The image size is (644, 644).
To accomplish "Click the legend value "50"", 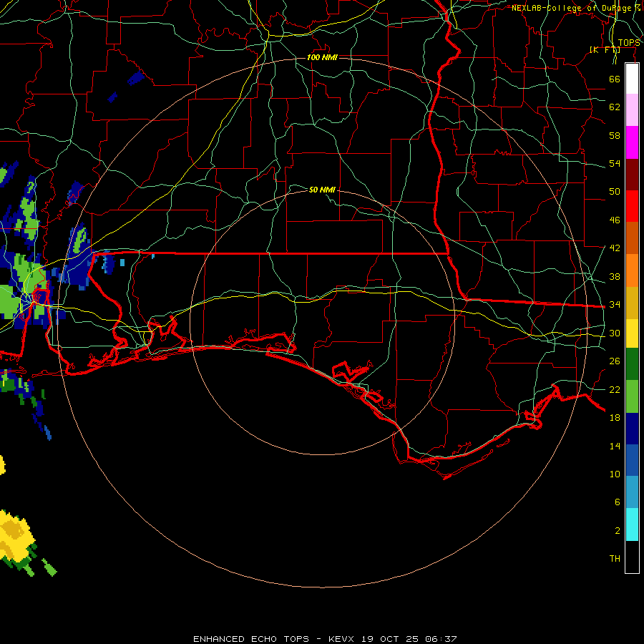I will click(x=615, y=191).
